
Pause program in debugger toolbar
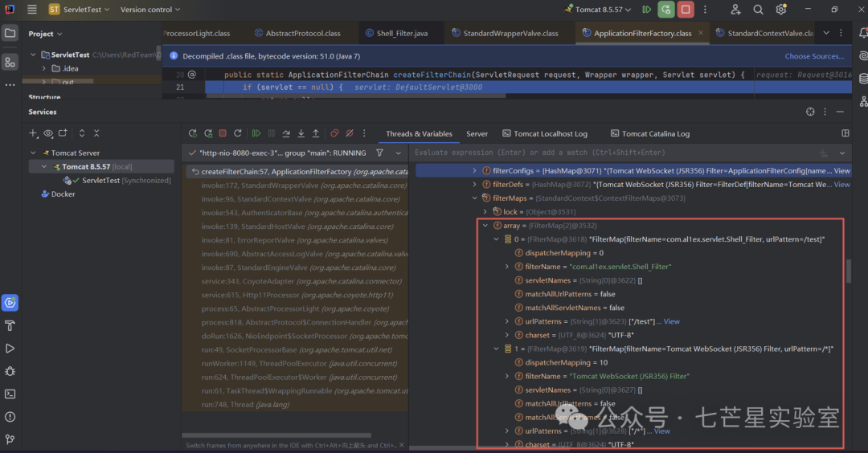[x=272, y=133]
